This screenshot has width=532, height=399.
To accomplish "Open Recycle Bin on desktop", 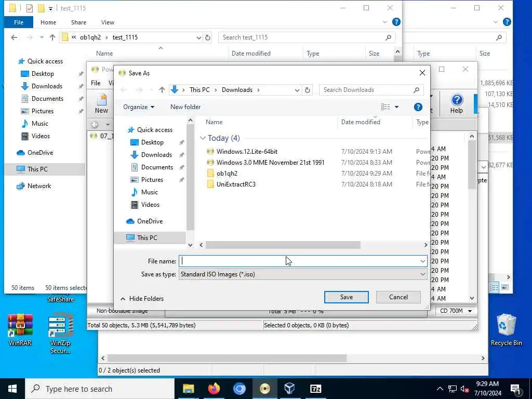I will click(x=506, y=330).
